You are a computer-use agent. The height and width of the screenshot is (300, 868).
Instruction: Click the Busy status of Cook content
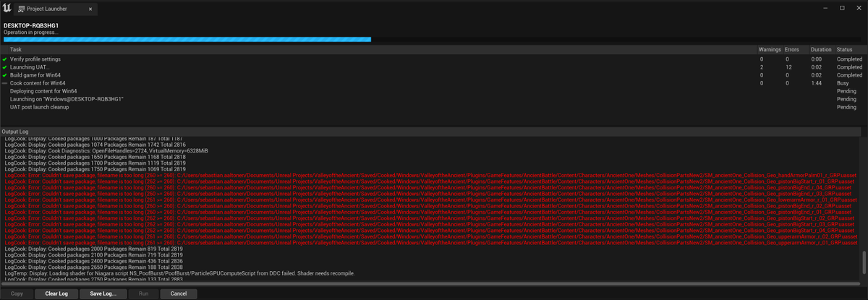[x=843, y=83]
